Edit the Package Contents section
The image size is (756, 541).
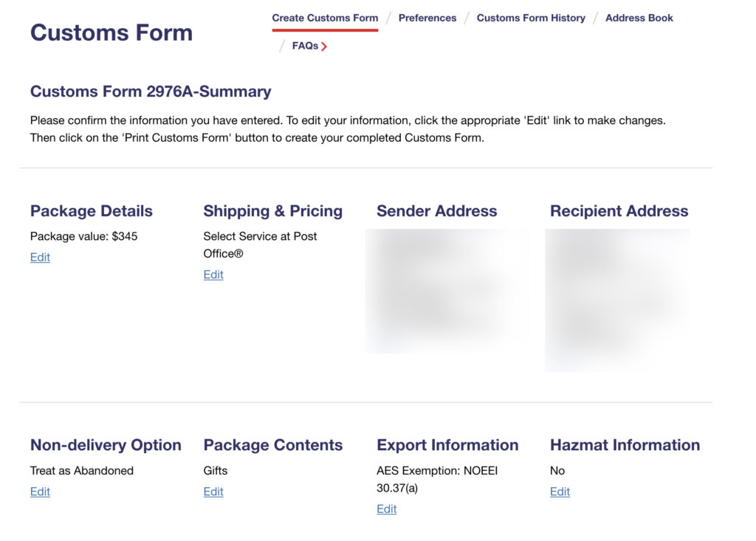213,492
